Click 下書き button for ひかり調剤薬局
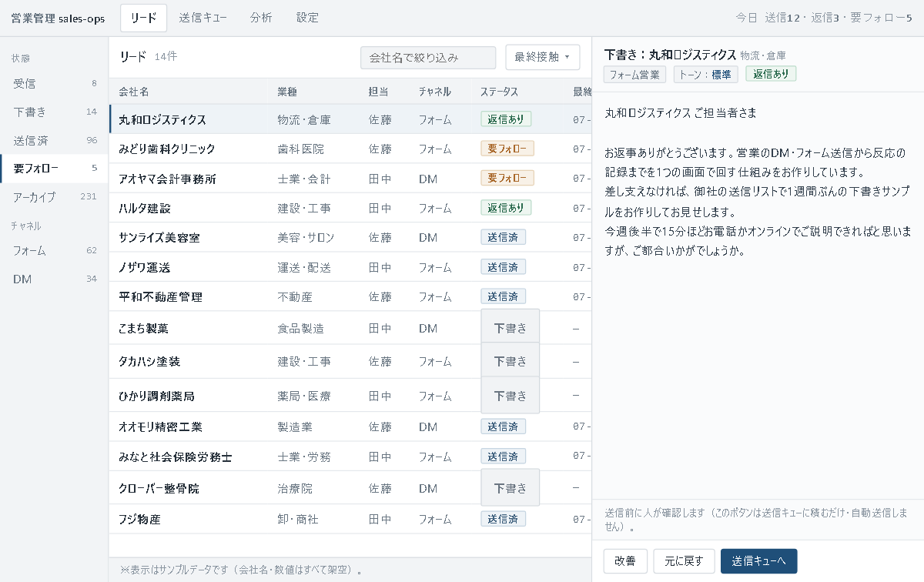Screen dimensions: 924x582 [510, 396]
